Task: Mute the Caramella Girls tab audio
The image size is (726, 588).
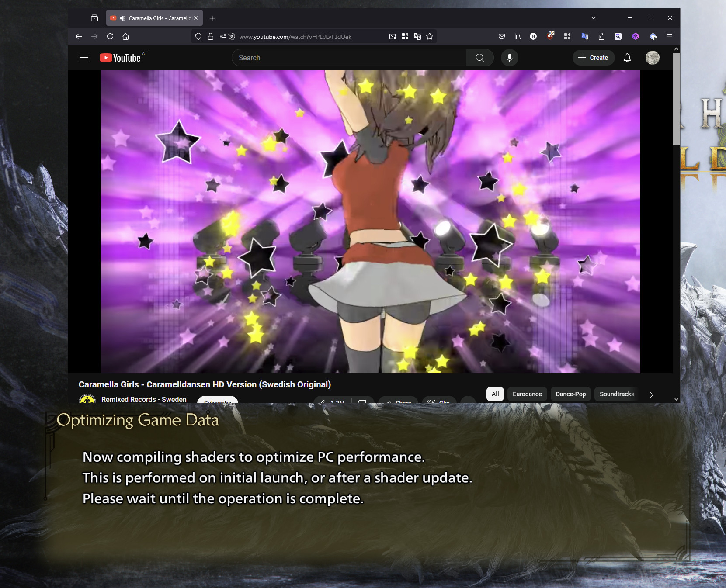Action: click(123, 18)
